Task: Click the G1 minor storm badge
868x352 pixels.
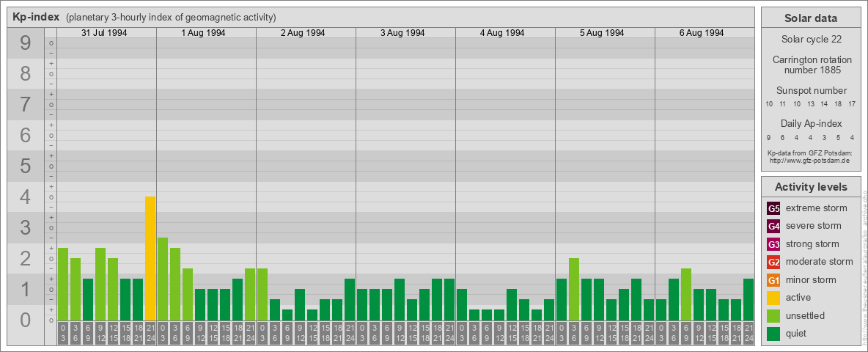Action: click(773, 280)
